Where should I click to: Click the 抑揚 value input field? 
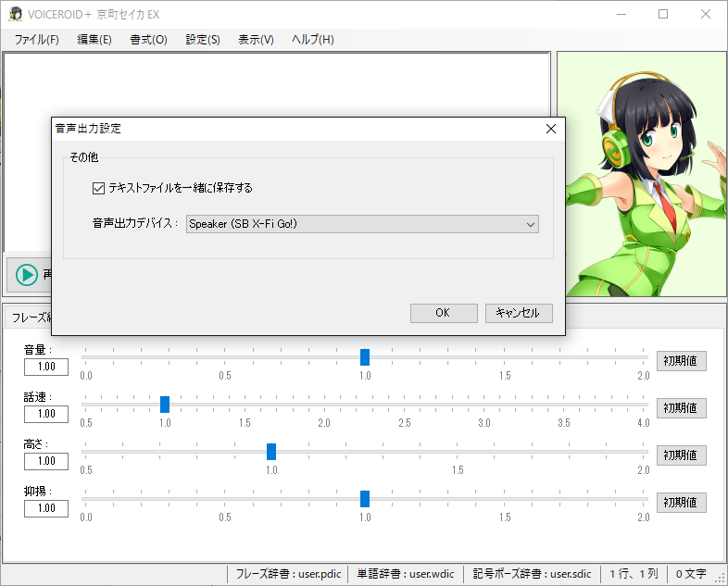(46, 508)
